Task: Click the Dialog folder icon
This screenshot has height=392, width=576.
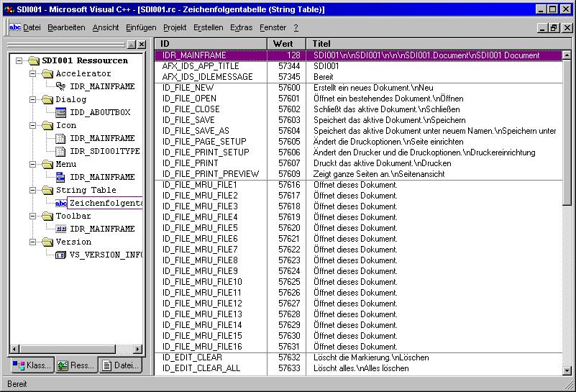Action: click(47, 99)
